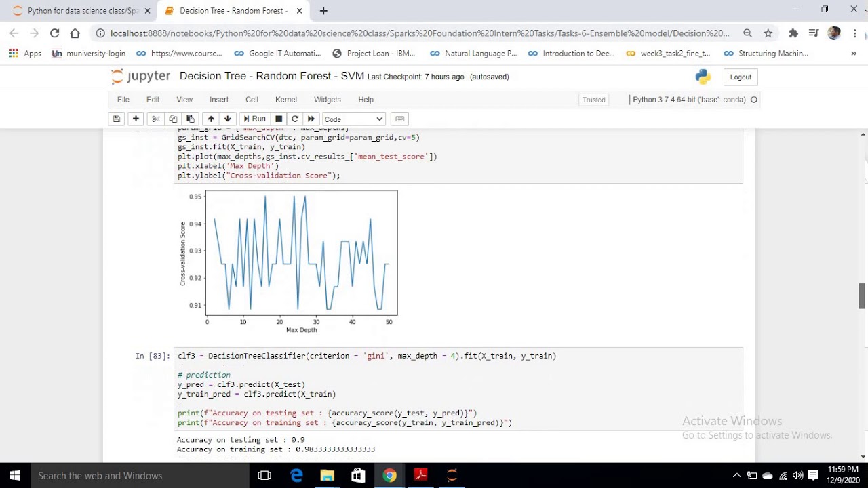
Task: Open the Apps bookmark shortcut
Action: click(25, 53)
